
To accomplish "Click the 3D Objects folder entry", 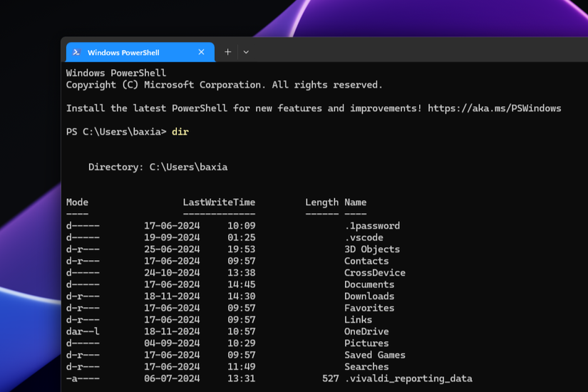I will [x=372, y=249].
